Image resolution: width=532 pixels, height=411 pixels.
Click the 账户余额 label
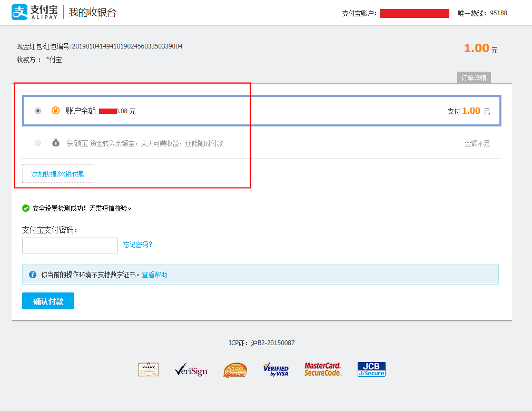[x=81, y=111]
